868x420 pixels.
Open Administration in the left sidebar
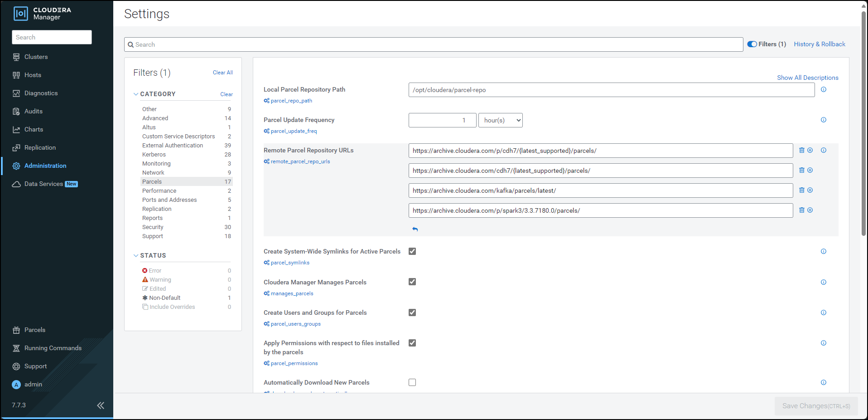click(45, 166)
